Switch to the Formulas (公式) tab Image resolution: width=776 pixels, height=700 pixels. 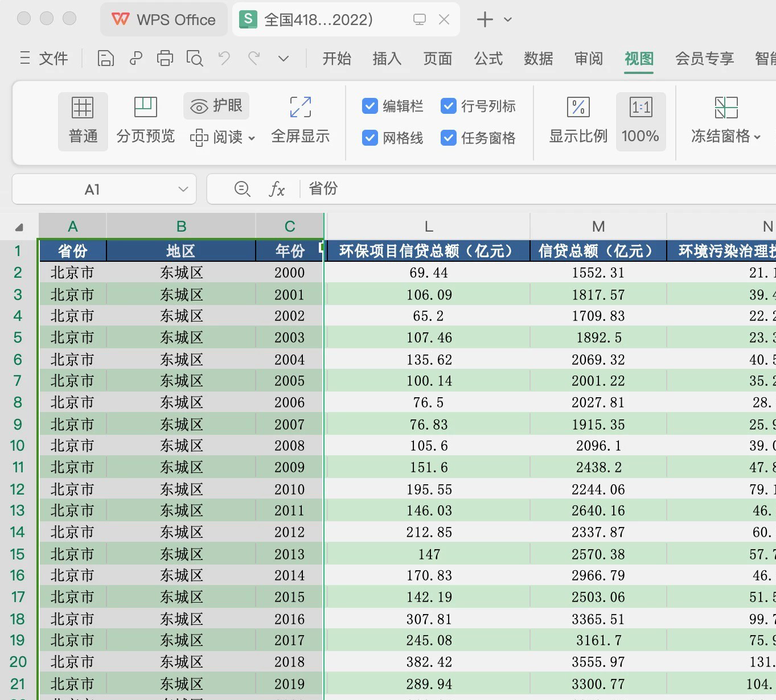[x=488, y=59]
